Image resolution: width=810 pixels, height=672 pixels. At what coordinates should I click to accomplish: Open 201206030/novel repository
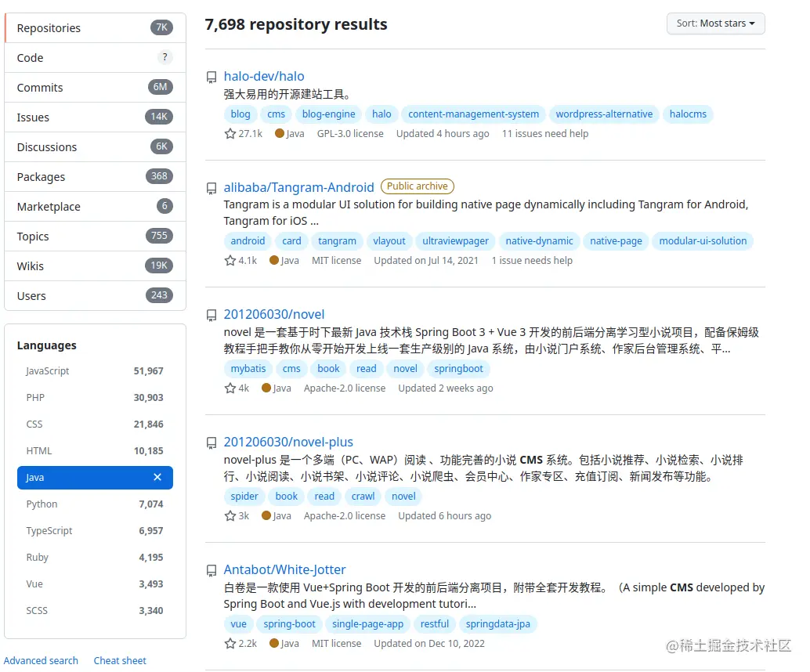(x=274, y=314)
